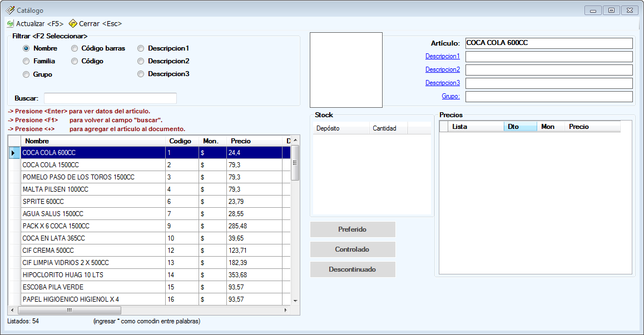Image resolution: width=644 pixels, height=335 pixels.
Task: Click the article list vertical scrollbar thumb
Action: (x=295, y=163)
